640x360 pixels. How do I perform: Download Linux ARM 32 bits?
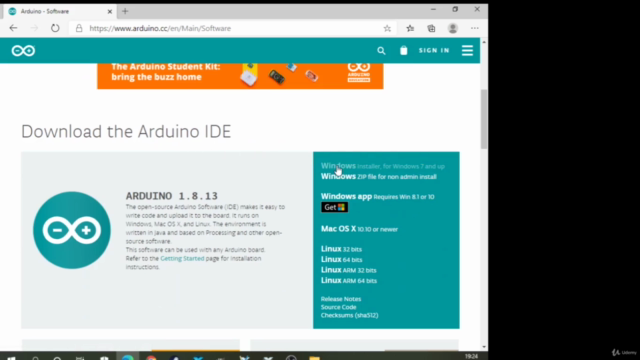[349, 270]
